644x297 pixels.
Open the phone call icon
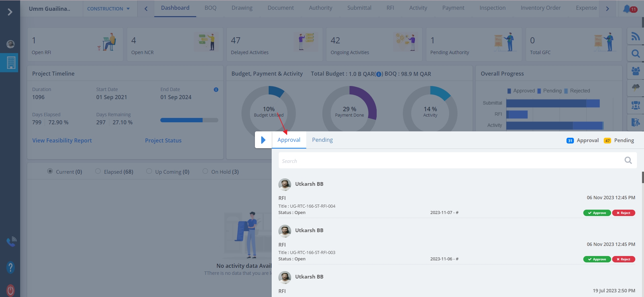(11, 241)
